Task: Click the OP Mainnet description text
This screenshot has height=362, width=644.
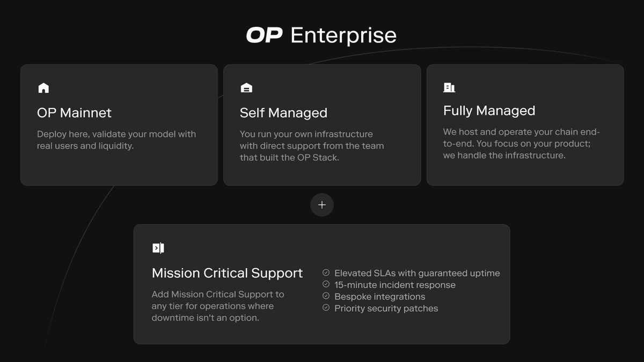Action: 116,140
